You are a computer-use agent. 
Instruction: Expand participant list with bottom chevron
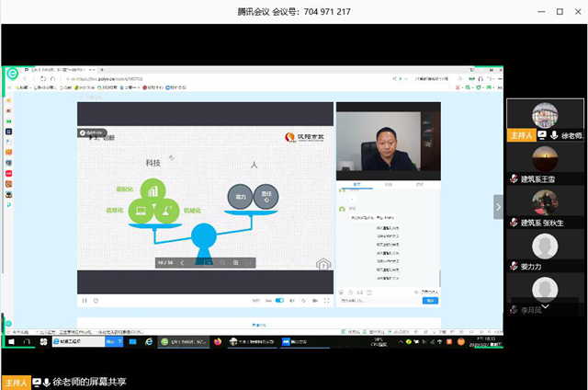click(546, 305)
